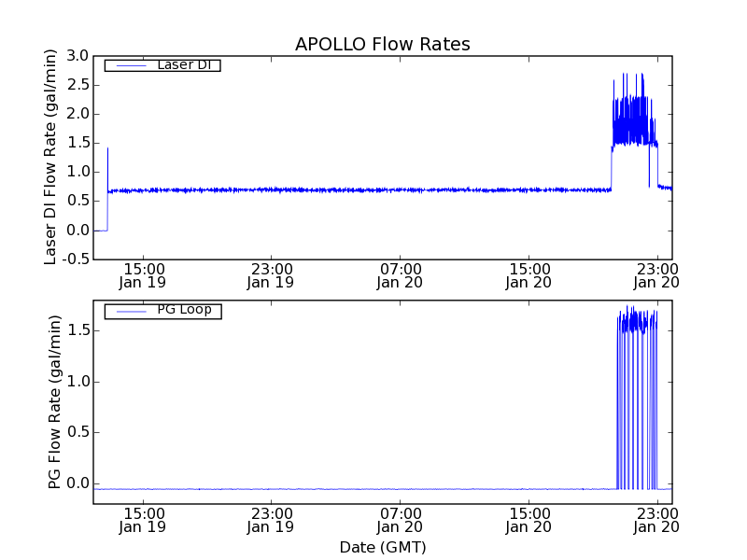Click '15:00 Jan 20' tick under the bottom plot
The image size is (747, 560).
[x=529, y=521]
